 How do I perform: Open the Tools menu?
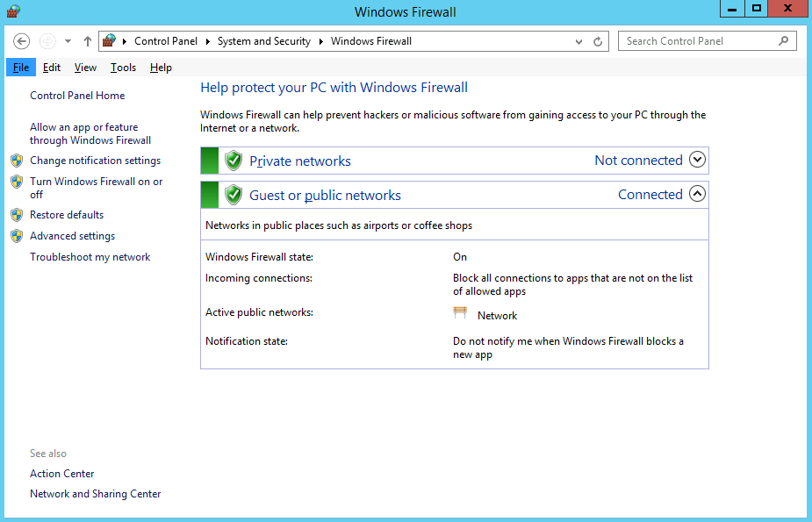tap(123, 68)
